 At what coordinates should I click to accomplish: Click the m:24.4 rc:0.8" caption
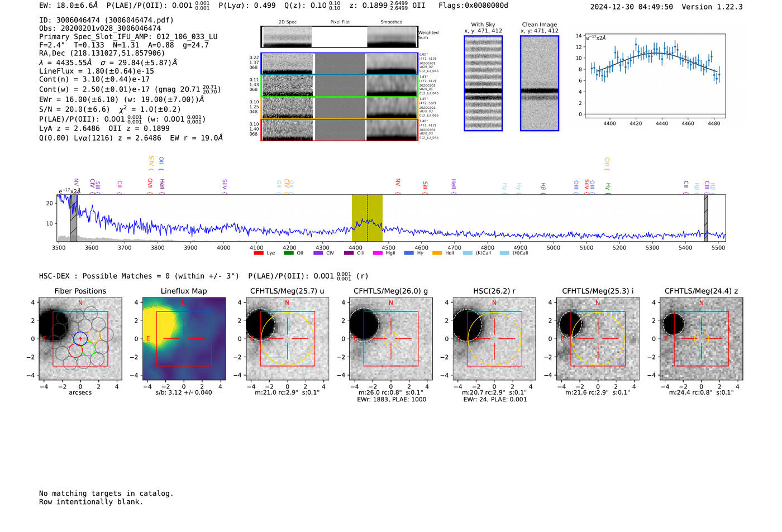coord(702,392)
